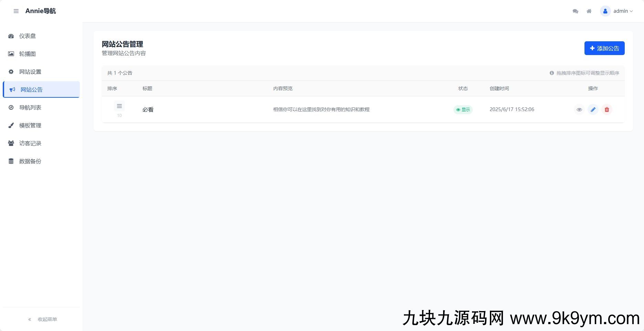Screen dimensions: 644x331
Task: Toggle the 显示 status badge for 必看
Action: tap(463, 109)
